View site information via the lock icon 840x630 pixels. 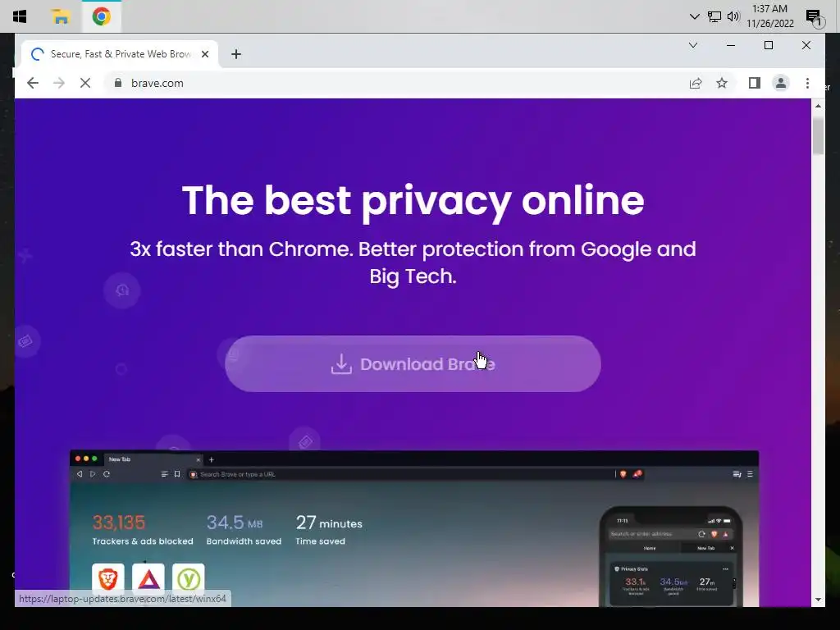click(x=118, y=83)
